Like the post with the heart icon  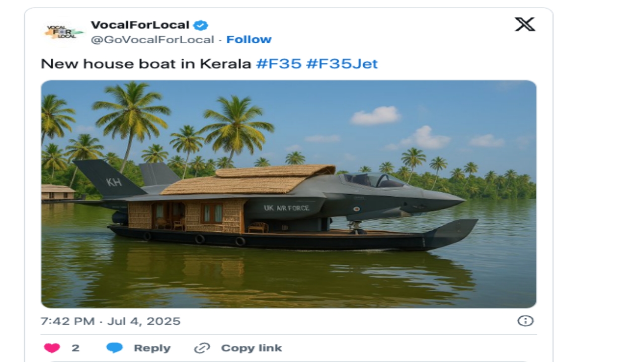pos(52,348)
